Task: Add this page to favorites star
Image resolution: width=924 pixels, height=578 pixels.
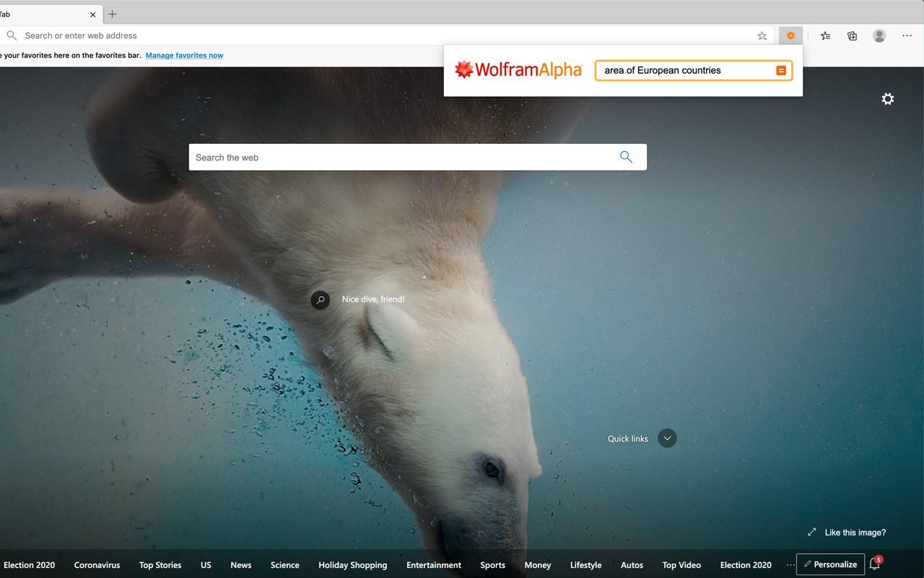Action: [x=762, y=35]
